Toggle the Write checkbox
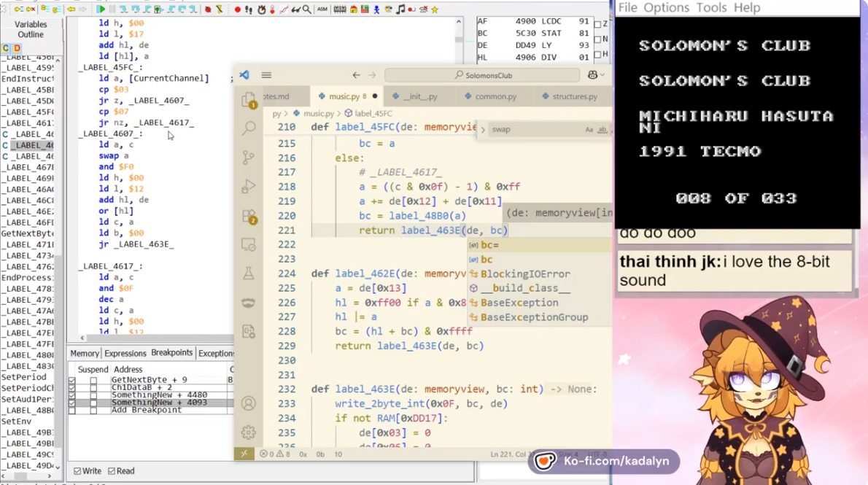The image size is (868, 485). [77, 471]
